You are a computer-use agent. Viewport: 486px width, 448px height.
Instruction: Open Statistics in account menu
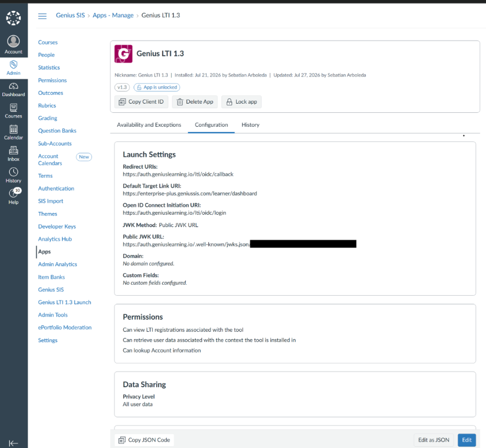click(49, 68)
